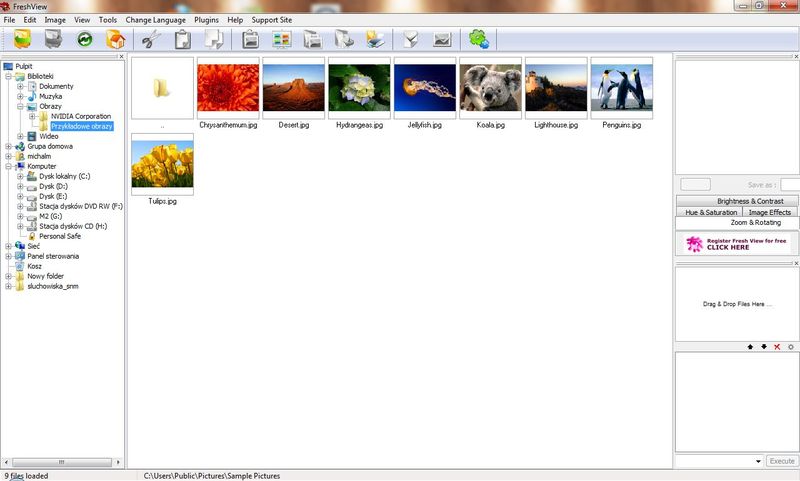Click the green gear plugins toolbar icon
This screenshot has height=481, width=800.
(479, 39)
